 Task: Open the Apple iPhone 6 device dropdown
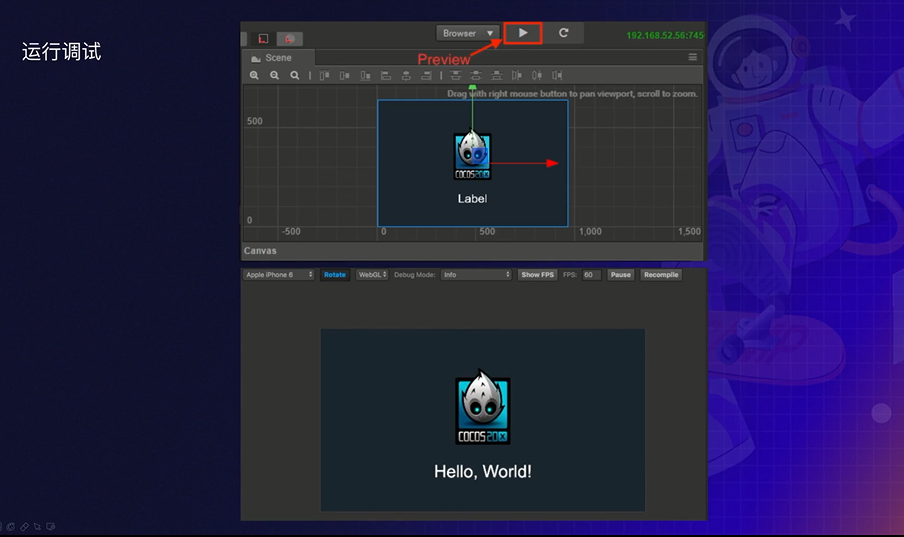click(278, 275)
